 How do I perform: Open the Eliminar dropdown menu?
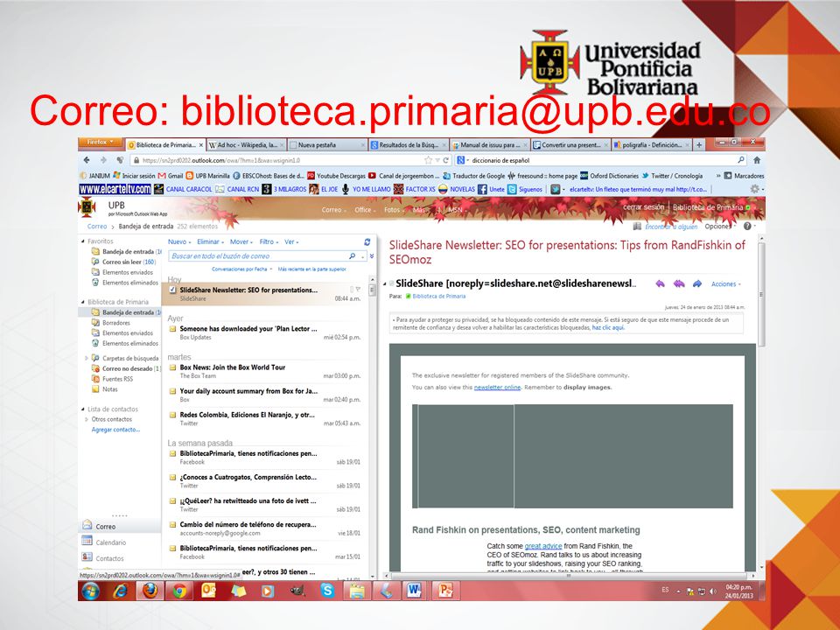[210, 242]
